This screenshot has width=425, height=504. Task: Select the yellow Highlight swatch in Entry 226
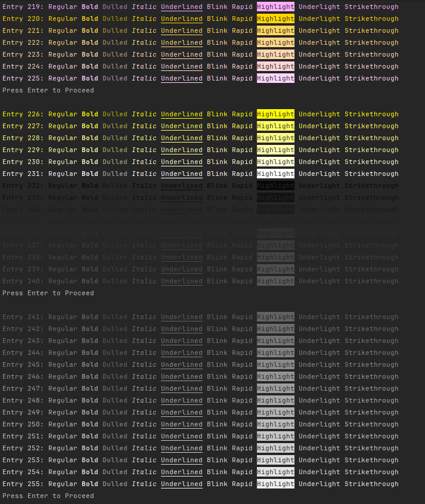(275, 114)
